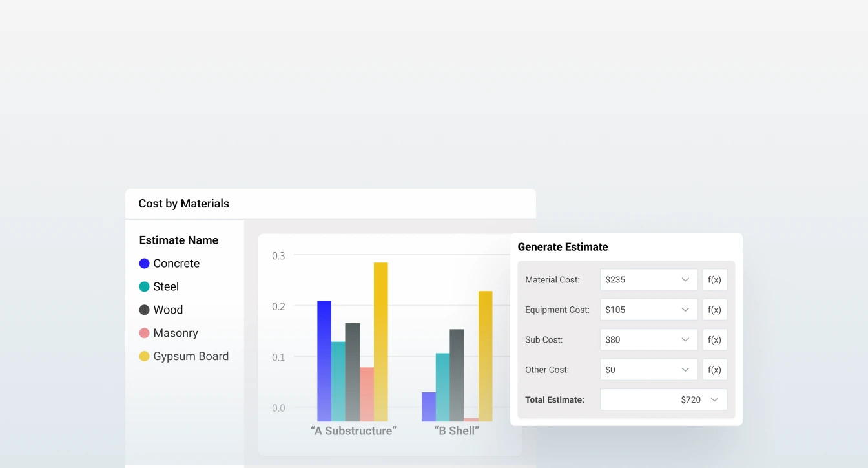Click the f(x) button for Material Cost

(714, 280)
